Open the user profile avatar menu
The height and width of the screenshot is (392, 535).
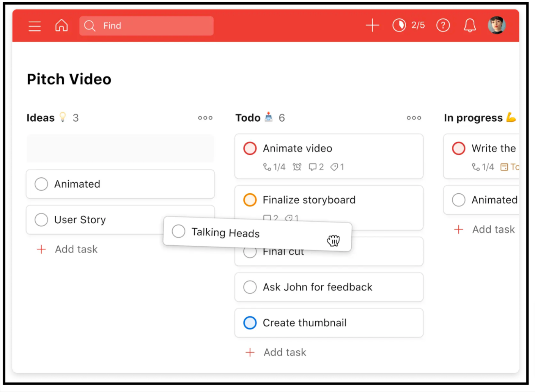tap(497, 25)
